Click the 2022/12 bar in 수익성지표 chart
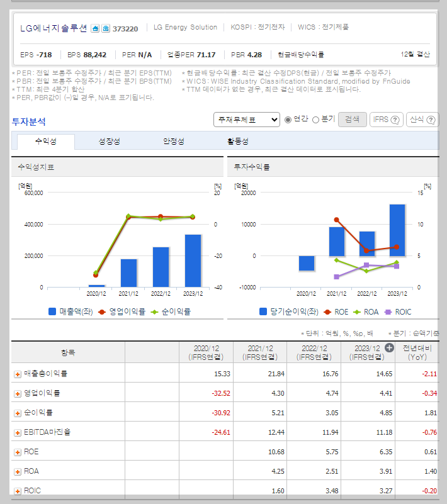The width and height of the screenshot is (447, 504). 161,267
